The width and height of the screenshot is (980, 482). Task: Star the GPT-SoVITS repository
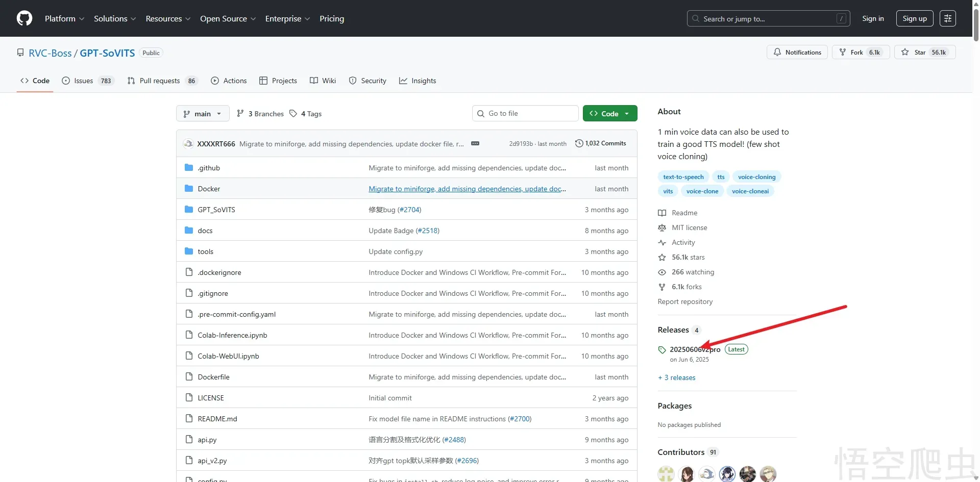(x=924, y=52)
